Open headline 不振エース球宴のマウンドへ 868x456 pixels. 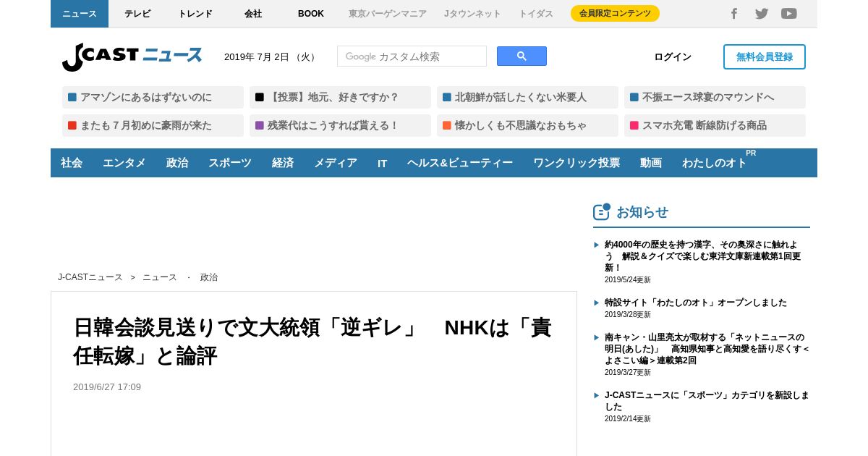click(x=715, y=97)
